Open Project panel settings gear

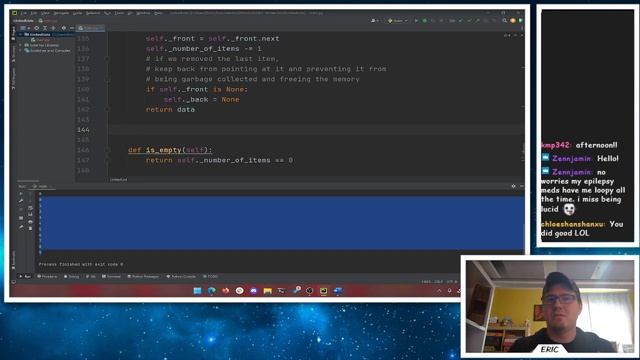63,28
